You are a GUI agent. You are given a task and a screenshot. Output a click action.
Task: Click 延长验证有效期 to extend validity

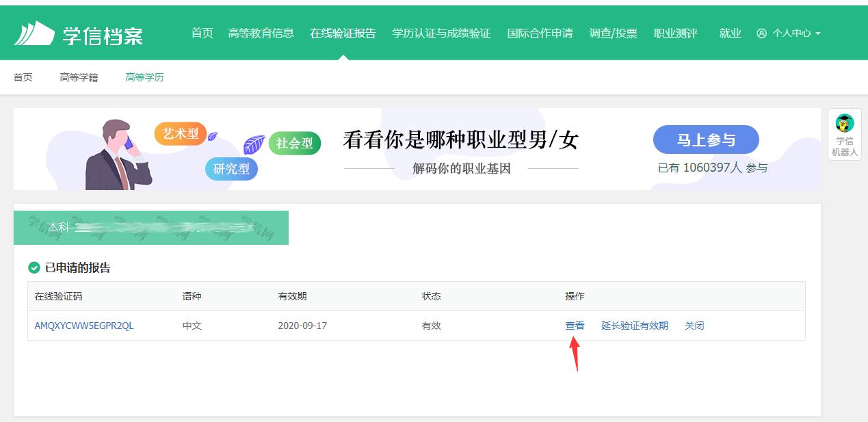coord(634,326)
